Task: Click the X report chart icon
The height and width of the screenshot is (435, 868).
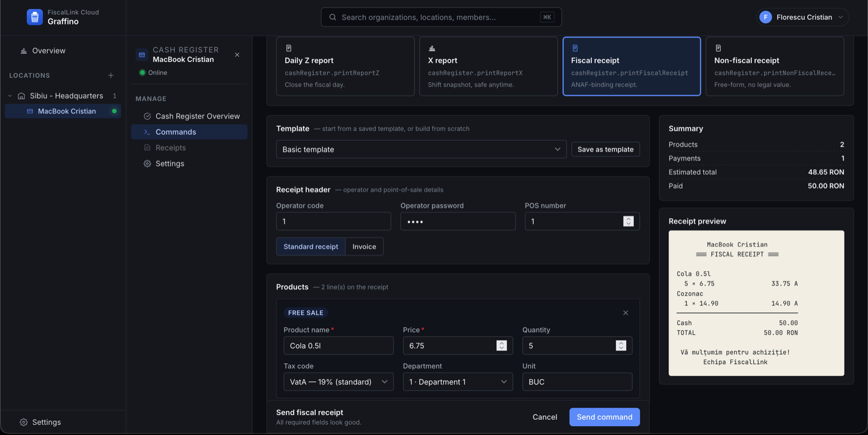Action: coord(432,48)
